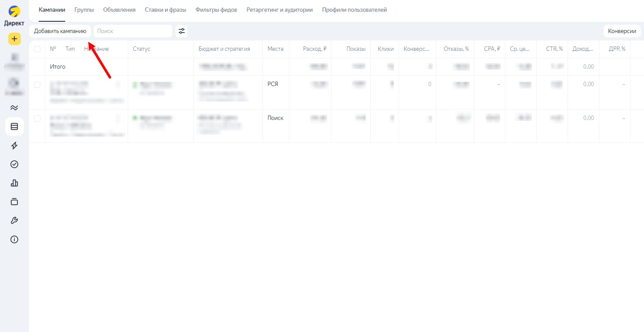The height and width of the screenshot is (332, 644).
Task: Sort by the Расход, ₽ column header
Action: click(315, 49)
